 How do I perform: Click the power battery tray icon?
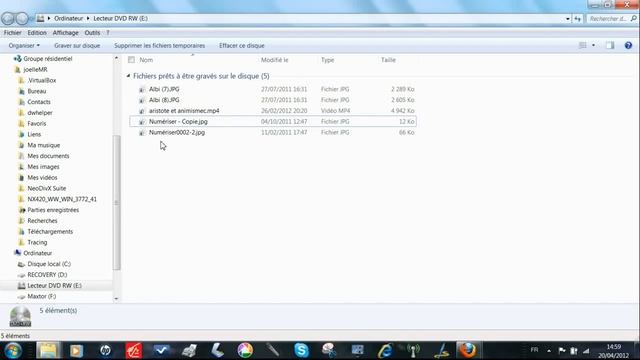(574, 351)
